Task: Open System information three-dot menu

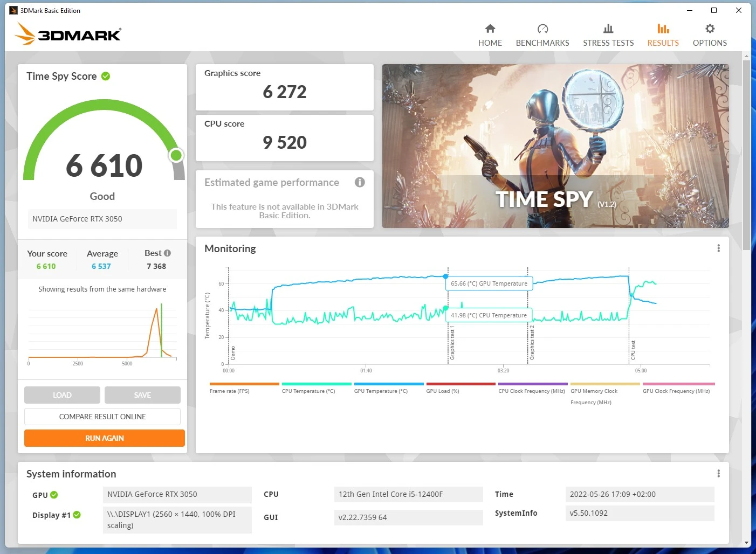Action: point(718,474)
